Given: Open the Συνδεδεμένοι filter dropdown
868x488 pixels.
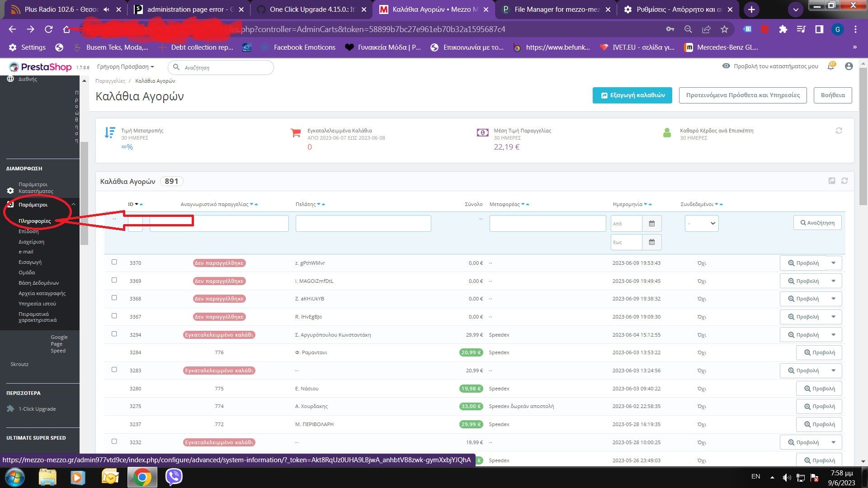Looking at the screenshot, I should 701,224.
